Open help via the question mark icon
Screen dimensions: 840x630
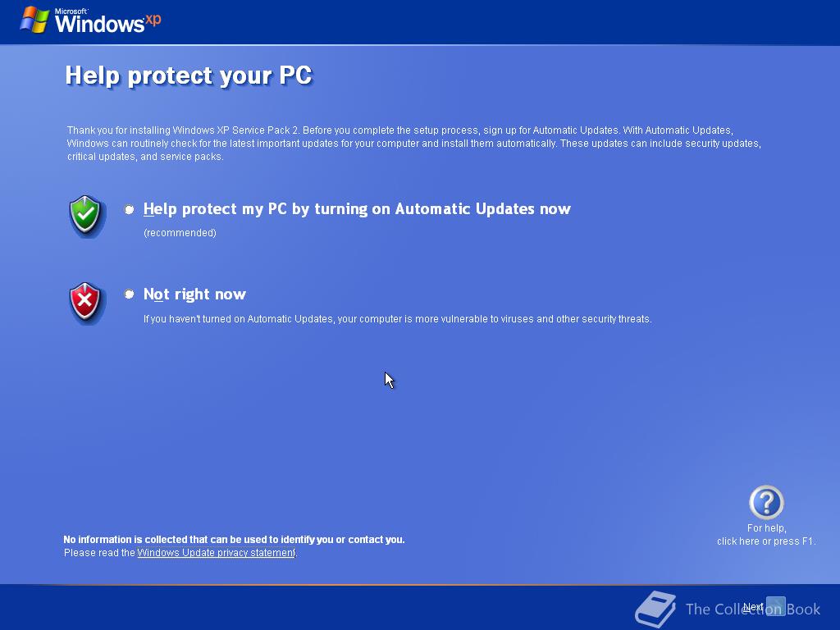click(x=766, y=502)
